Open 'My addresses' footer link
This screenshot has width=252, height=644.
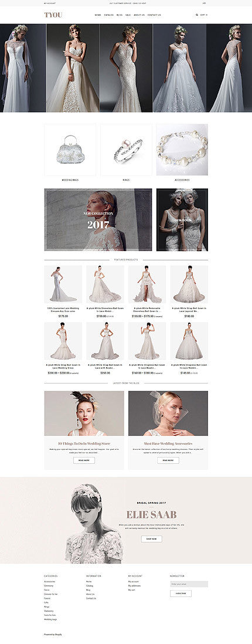pyautogui.click(x=134, y=586)
